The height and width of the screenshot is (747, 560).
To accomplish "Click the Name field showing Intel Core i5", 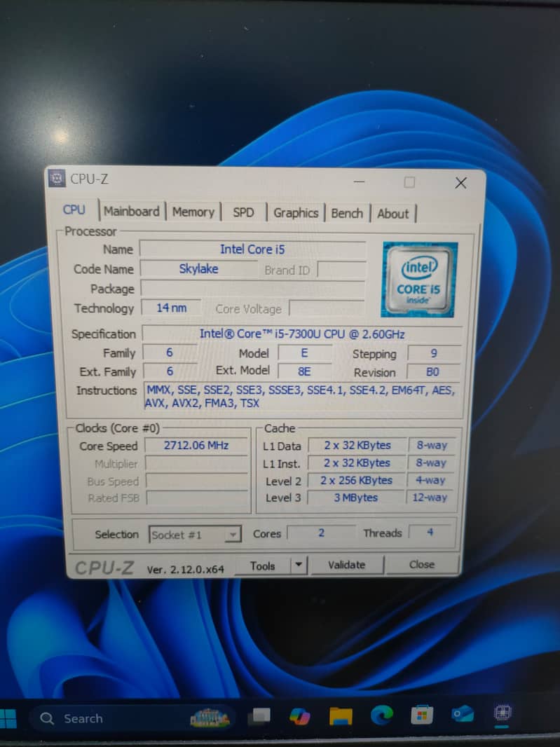I will tap(252, 249).
